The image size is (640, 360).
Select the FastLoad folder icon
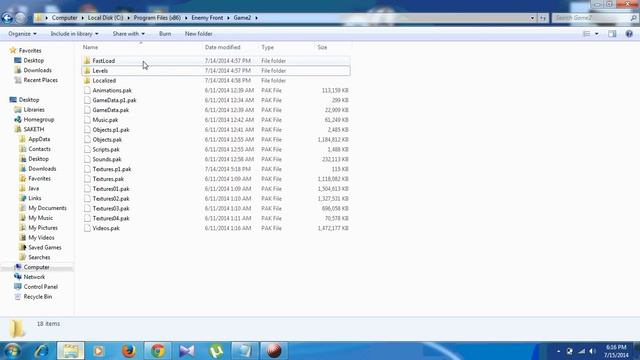pyautogui.click(x=87, y=61)
